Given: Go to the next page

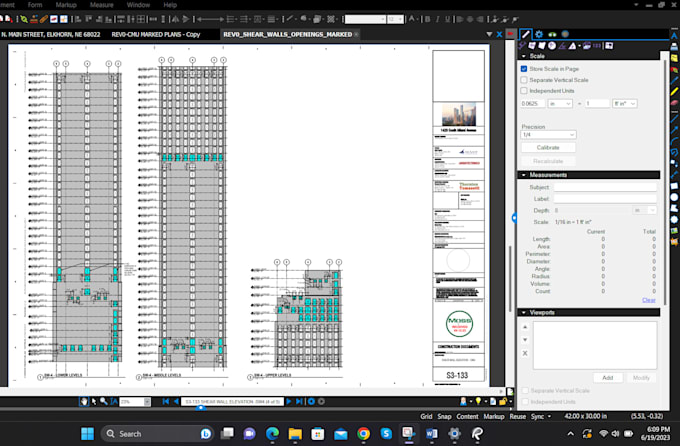Looking at the screenshot, I should coord(289,401).
